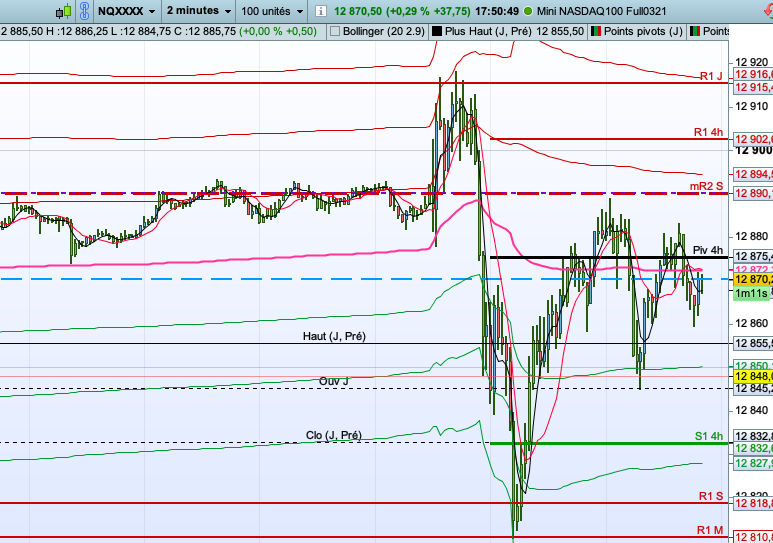Click the 12 875 Piv 4h axis tag
This screenshot has height=543, width=773.
753,256
